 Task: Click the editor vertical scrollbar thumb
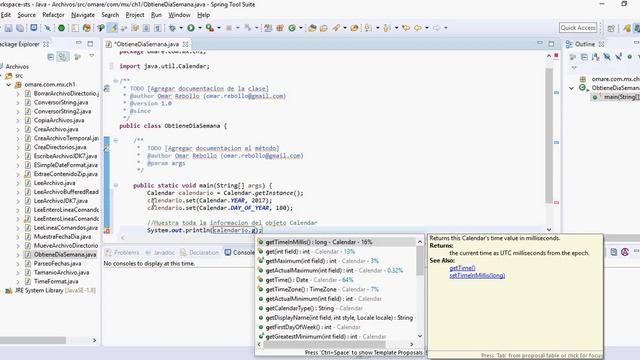coord(549,135)
